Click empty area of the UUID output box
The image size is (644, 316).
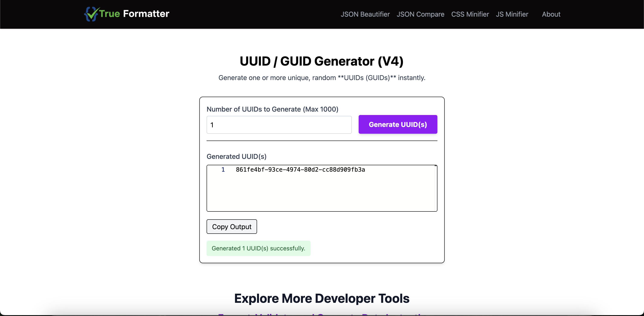322,194
